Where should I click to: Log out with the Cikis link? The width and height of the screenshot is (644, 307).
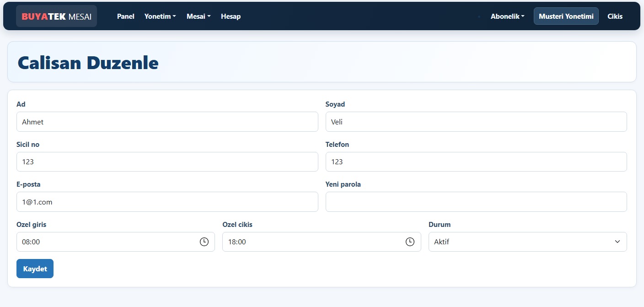click(615, 16)
